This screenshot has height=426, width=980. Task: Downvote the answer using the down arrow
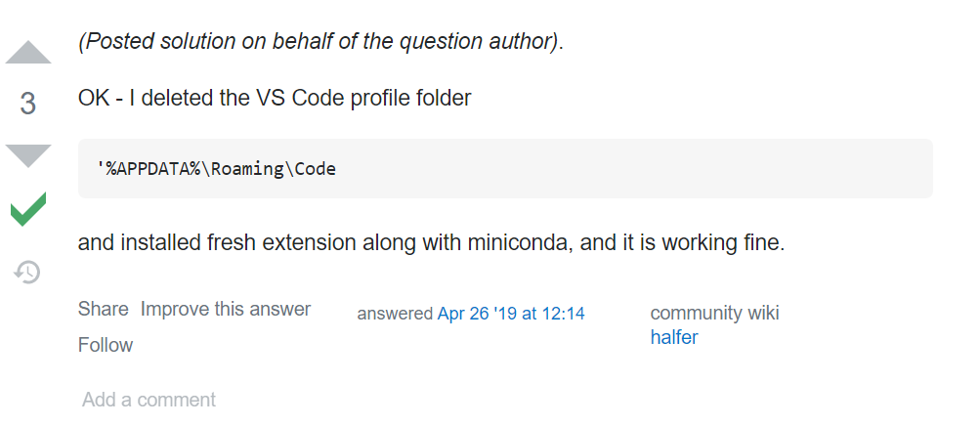[28, 155]
